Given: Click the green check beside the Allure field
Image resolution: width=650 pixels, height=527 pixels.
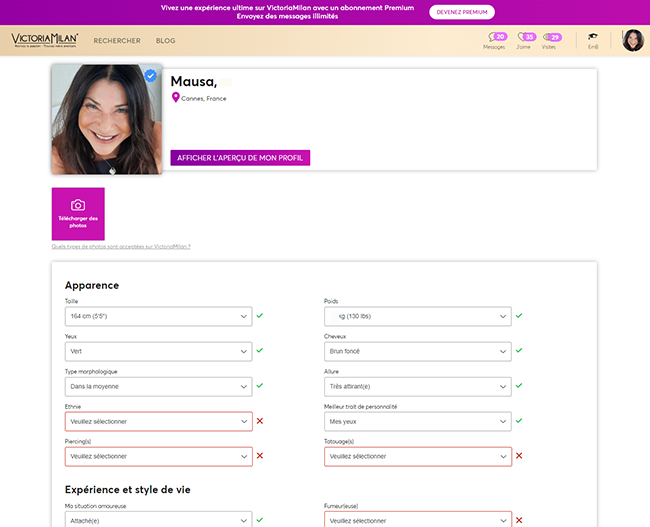Looking at the screenshot, I should 519,386.
